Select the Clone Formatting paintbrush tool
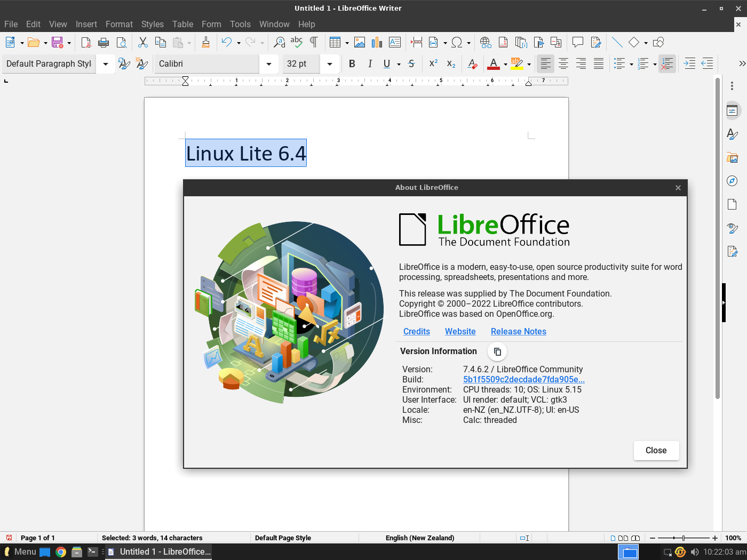 pyautogui.click(x=206, y=42)
